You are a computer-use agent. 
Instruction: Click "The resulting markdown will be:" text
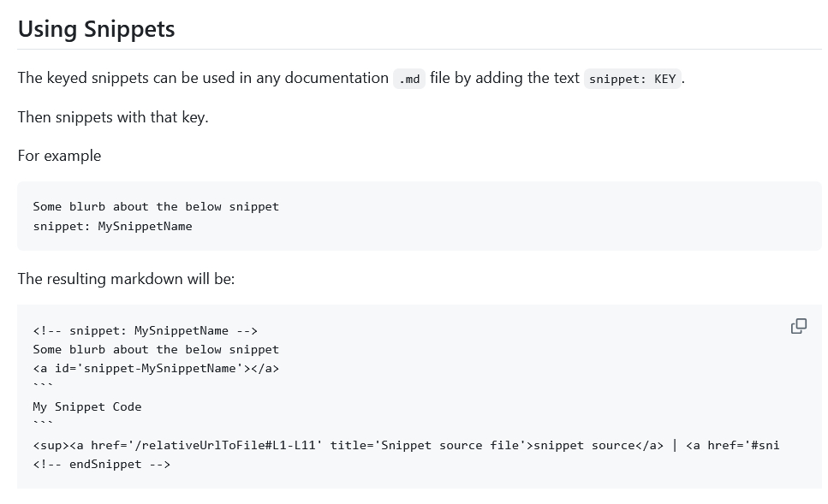126,279
